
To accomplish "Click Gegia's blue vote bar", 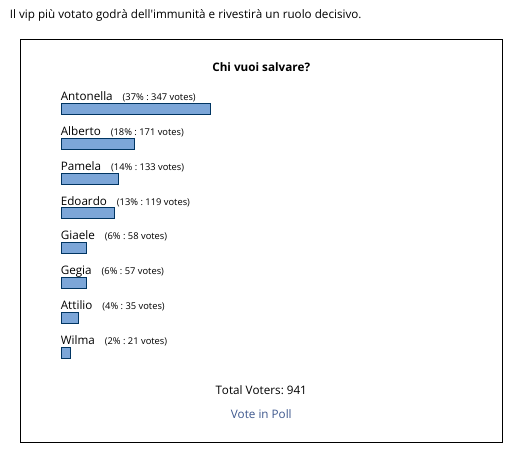I will [74, 283].
